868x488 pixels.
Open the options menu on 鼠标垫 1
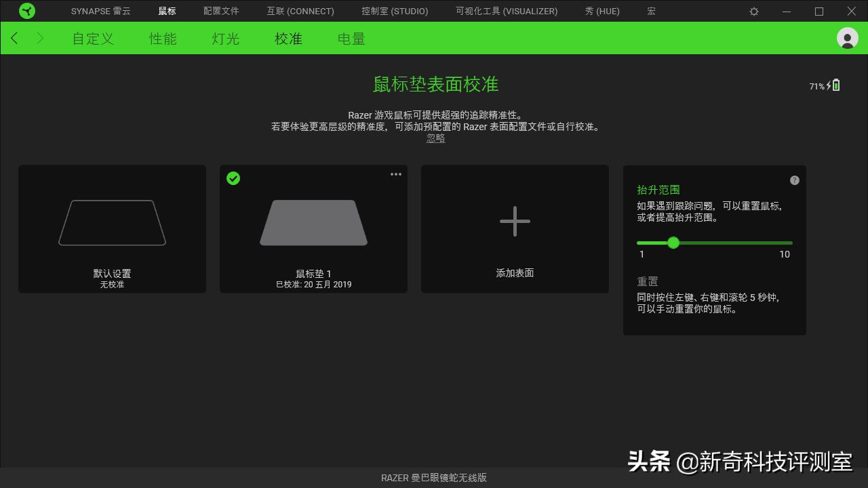396,174
